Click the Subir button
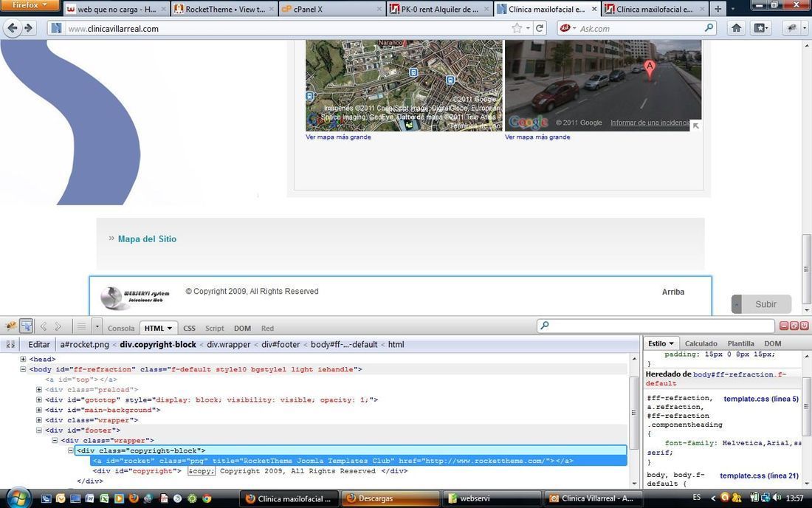Viewport: 812px width, 508px height. (761, 304)
